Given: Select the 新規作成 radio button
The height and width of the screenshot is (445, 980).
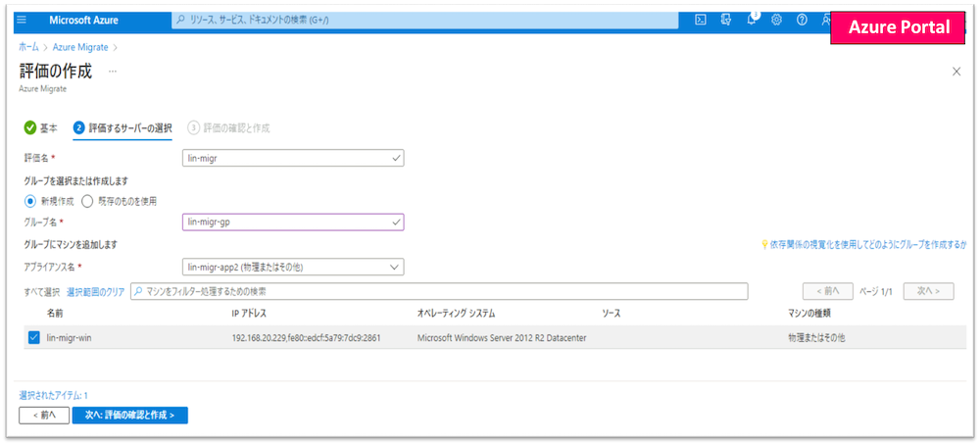Looking at the screenshot, I should pyautogui.click(x=29, y=201).
